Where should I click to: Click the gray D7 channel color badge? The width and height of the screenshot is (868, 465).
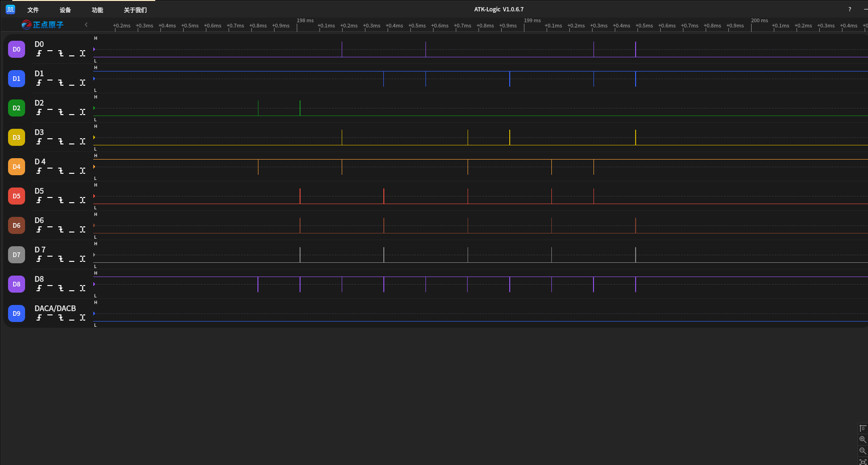coord(17,255)
